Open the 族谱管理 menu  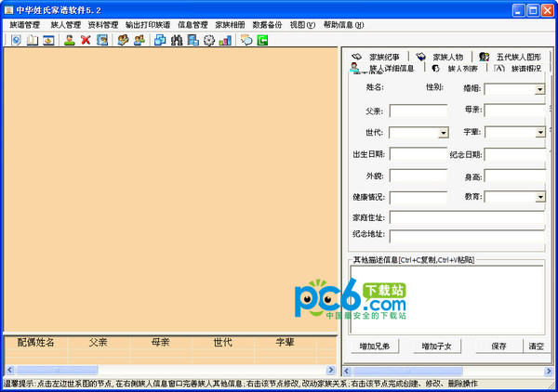click(x=25, y=25)
